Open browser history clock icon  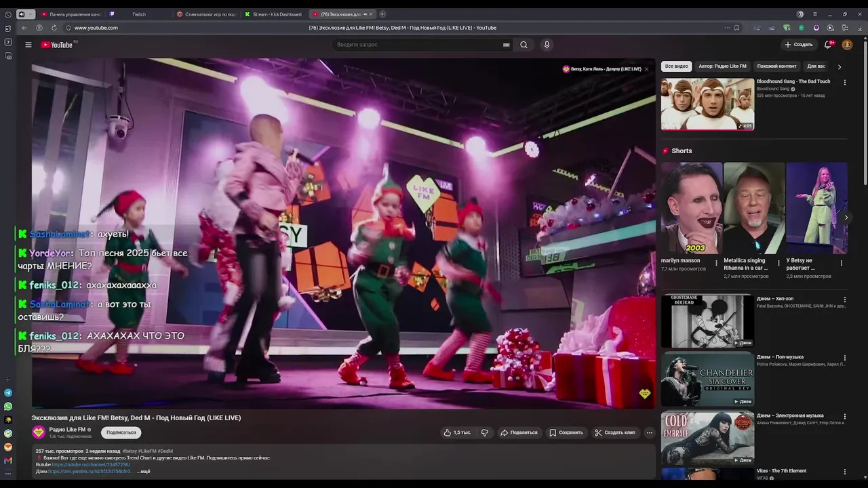[8, 14]
